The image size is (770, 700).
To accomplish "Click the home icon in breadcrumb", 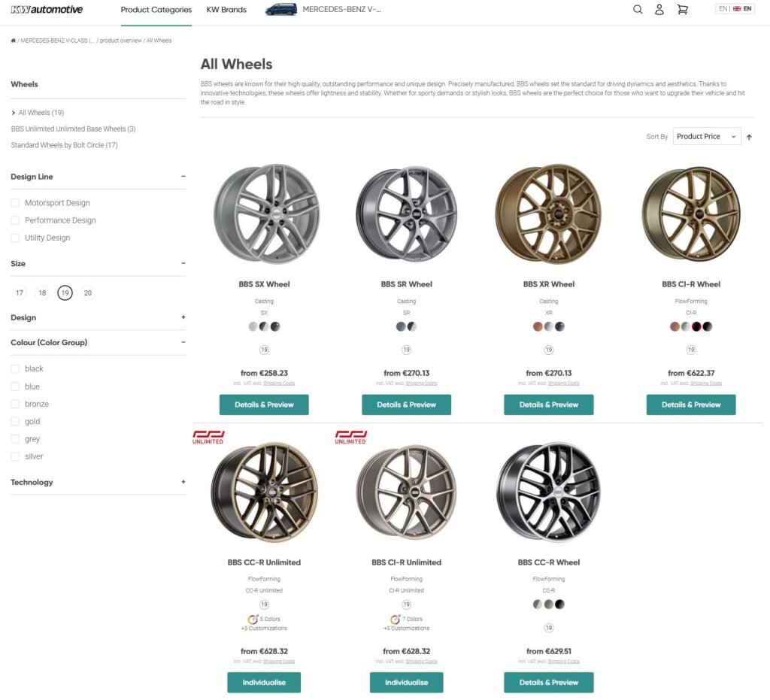I will pos(14,41).
